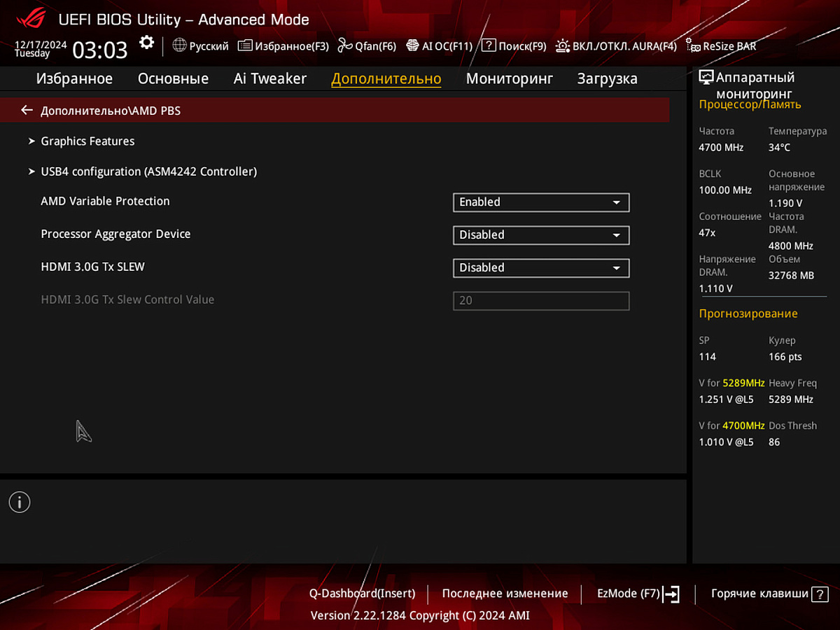Click the 32768 MB memory size
Image resolution: width=840 pixels, height=630 pixels.
(791, 275)
